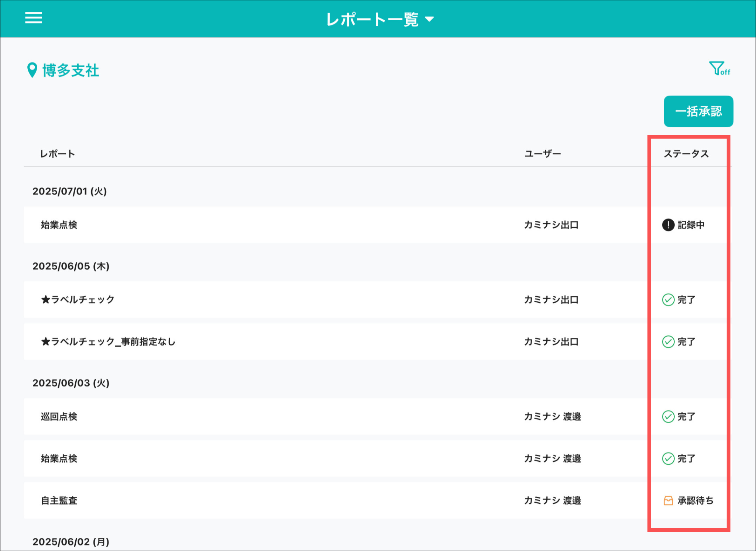
Task: Click 完了 checkmark for ★ラベルチェック_事前指定なし
Action: [668, 342]
